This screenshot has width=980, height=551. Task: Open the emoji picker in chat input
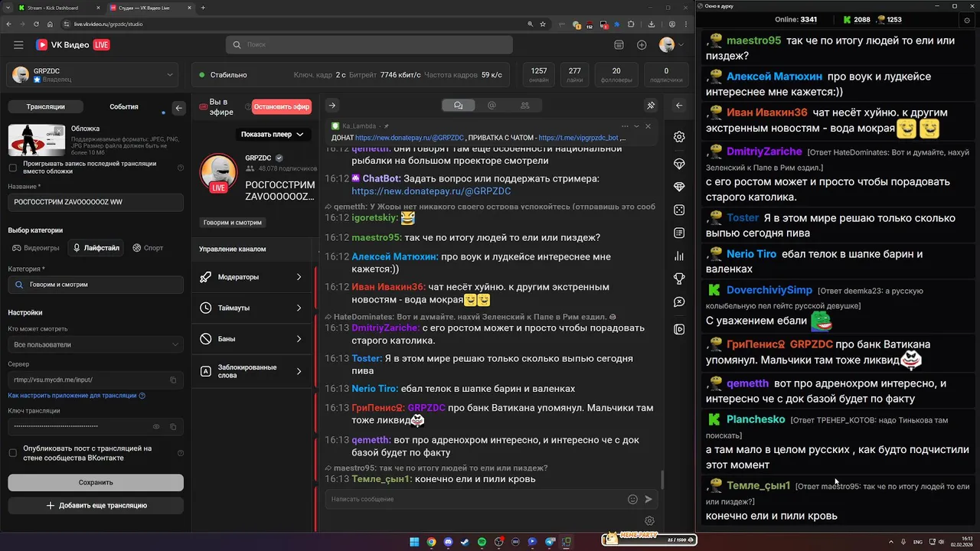click(x=632, y=499)
